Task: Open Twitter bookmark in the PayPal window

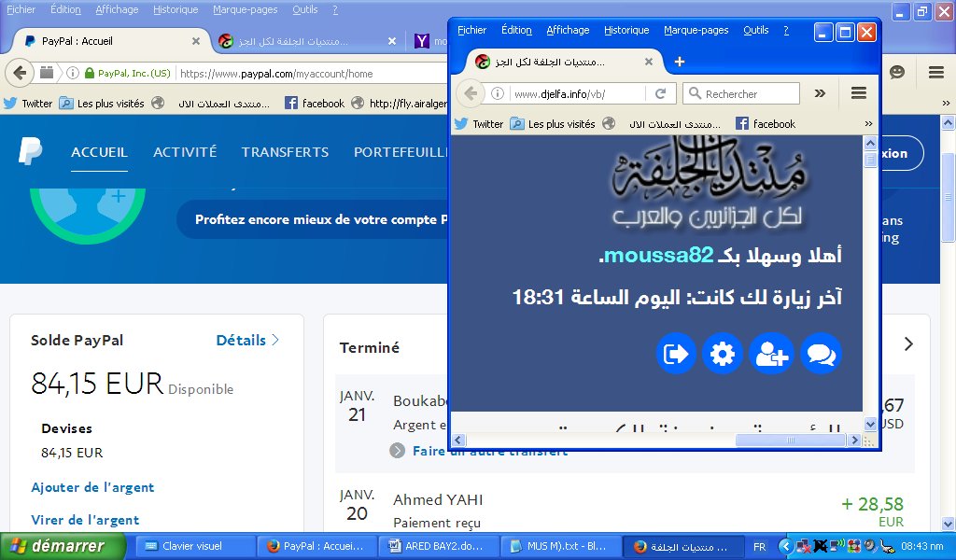Action: (28, 103)
